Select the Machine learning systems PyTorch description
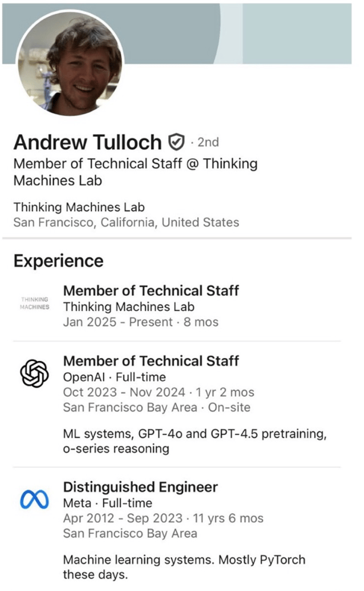The image size is (364, 591). [x=184, y=567]
